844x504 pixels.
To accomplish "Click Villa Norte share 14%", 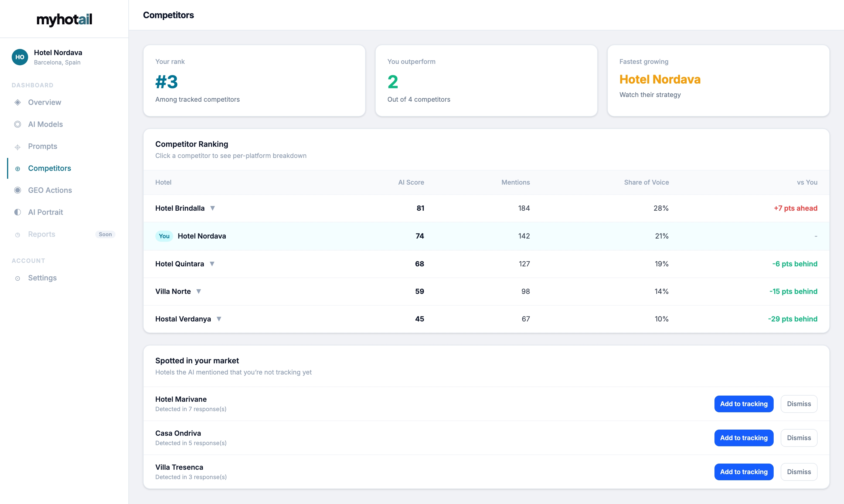I will click(x=662, y=291).
